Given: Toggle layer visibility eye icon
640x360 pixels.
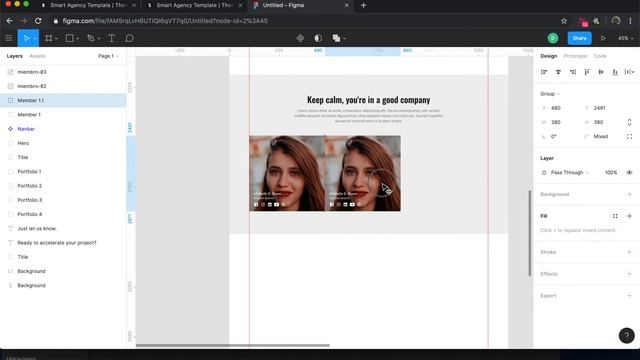Looking at the screenshot, I should (629, 172).
